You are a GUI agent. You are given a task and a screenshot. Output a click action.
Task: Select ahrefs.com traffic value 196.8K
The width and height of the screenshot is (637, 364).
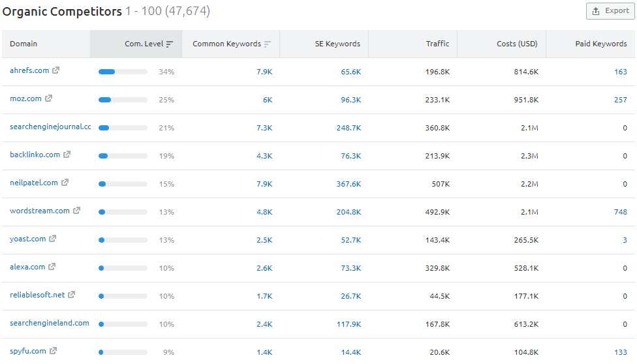pos(437,72)
